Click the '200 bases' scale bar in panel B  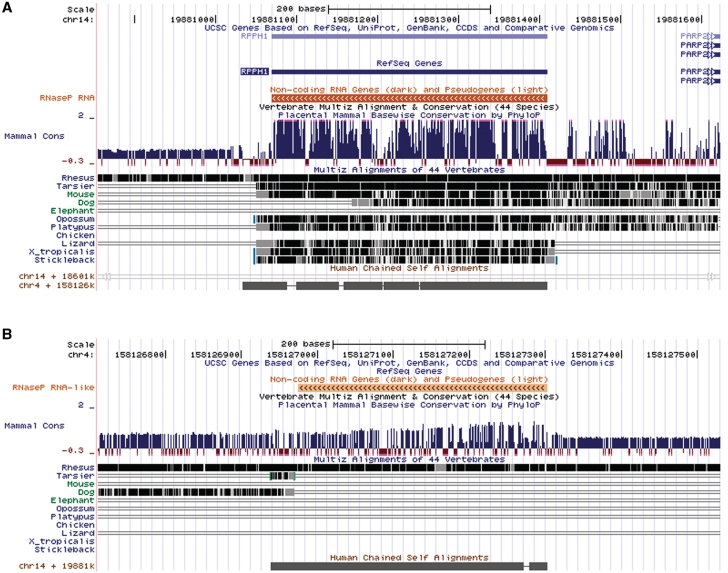pos(409,344)
